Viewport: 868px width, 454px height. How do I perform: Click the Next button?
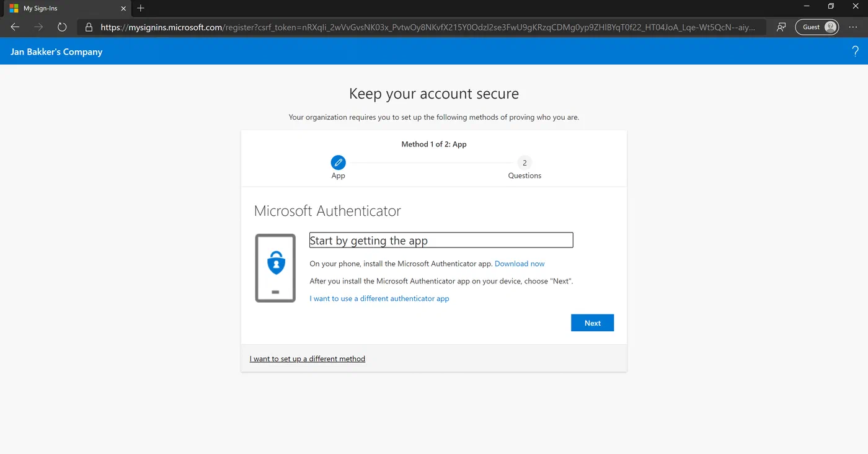592,323
